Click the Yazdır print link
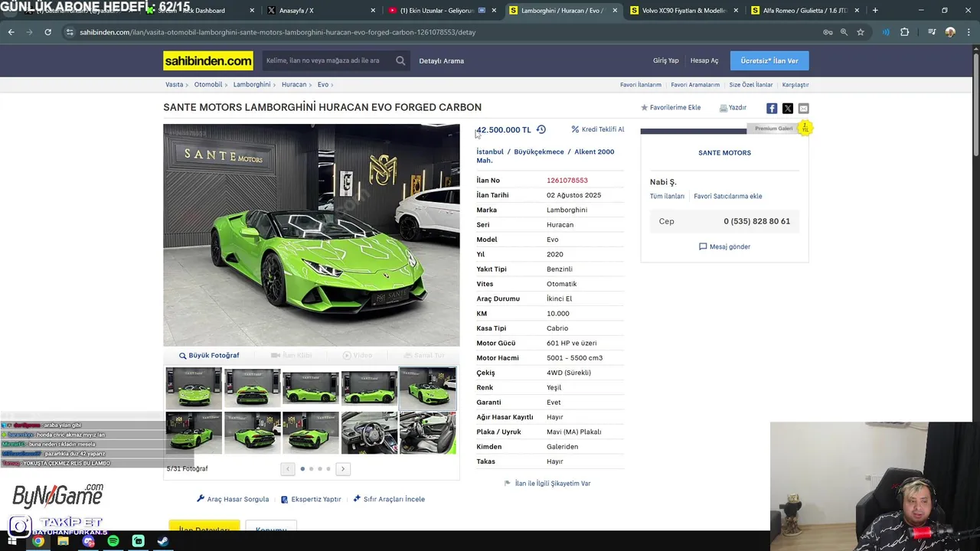 [x=733, y=108]
